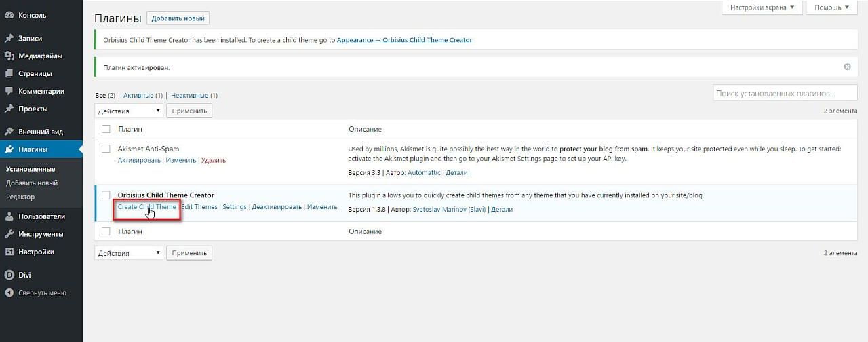Dismiss the Плагин активирован notice

pyautogui.click(x=847, y=67)
